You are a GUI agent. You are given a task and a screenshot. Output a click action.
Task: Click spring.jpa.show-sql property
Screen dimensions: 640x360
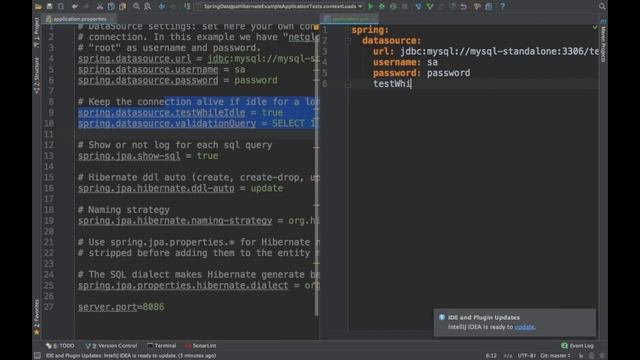coord(129,156)
